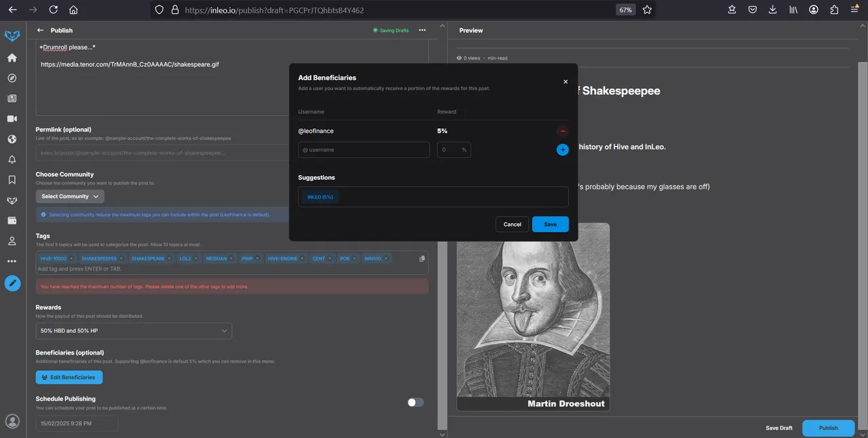
Task: Remove the LOLZ tag
Action: [197, 258]
